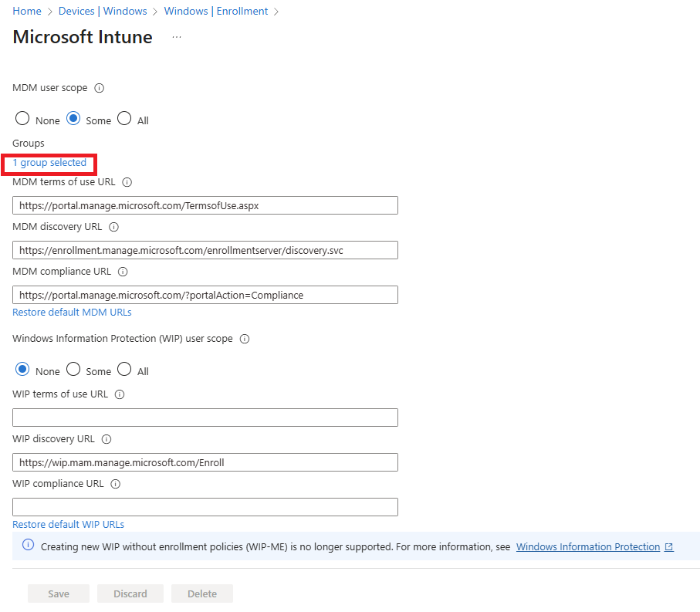Open the MDM user scope info tooltip

point(99,88)
